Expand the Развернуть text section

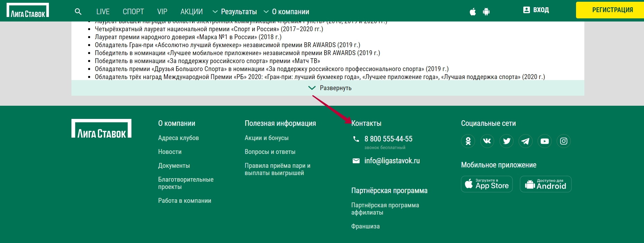tap(328, 88)
